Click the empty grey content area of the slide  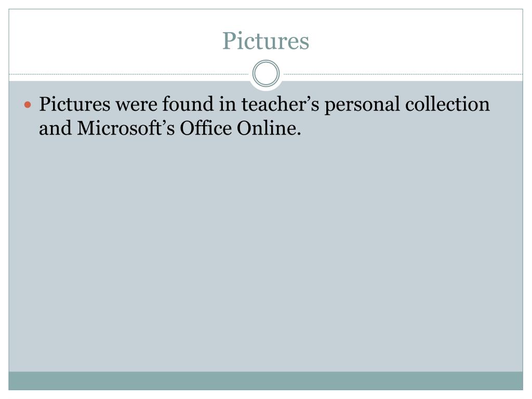pos(265,251)
